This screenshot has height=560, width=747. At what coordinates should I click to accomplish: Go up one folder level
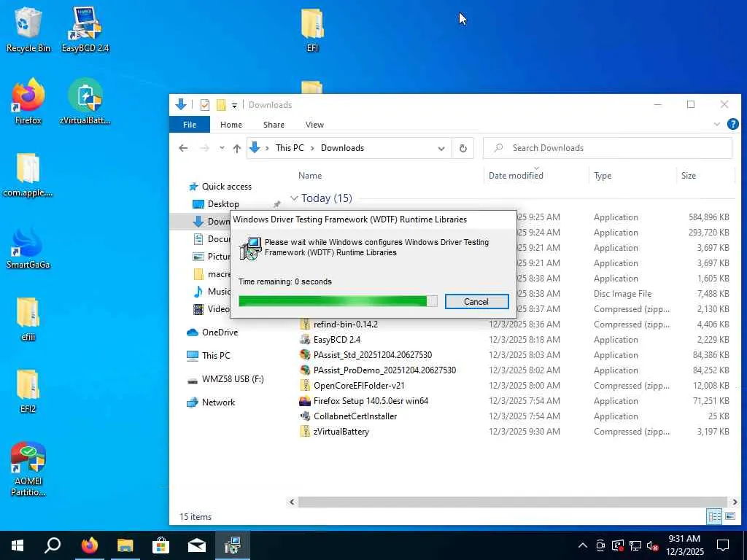pos(237,148)
